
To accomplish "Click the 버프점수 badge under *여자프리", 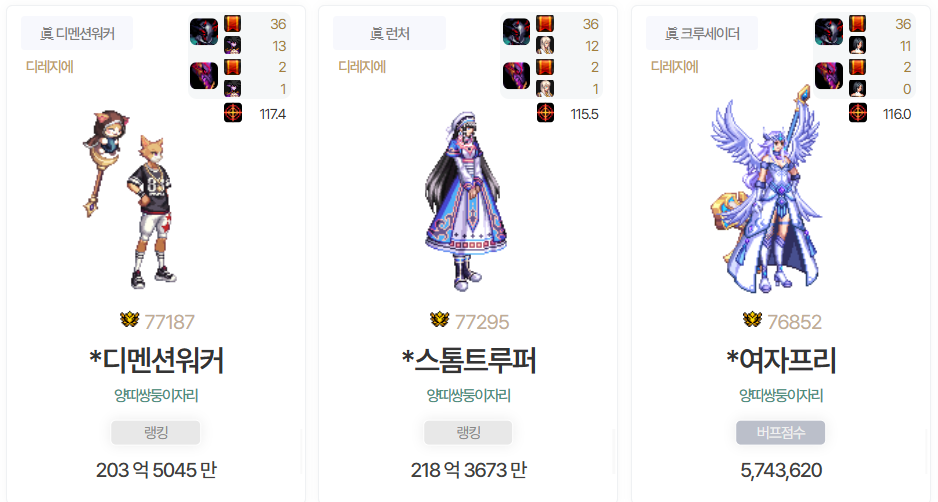I will point(781,433).
